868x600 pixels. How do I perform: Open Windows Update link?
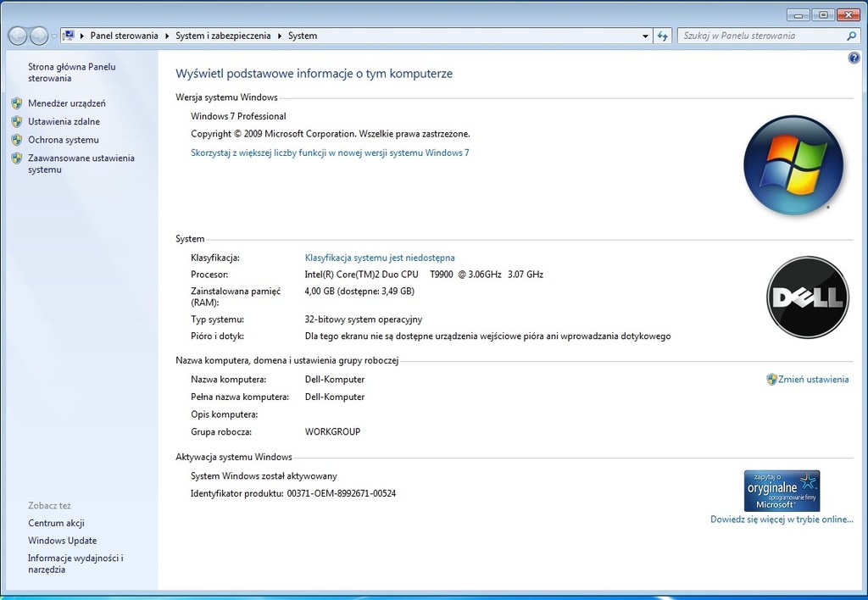coord(63,541)
